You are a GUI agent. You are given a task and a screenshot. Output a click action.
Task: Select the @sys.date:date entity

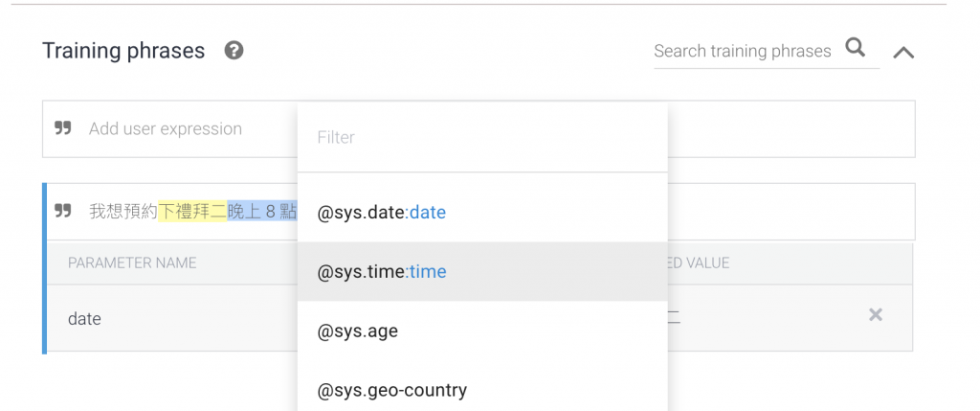click(x=382, y=212)
